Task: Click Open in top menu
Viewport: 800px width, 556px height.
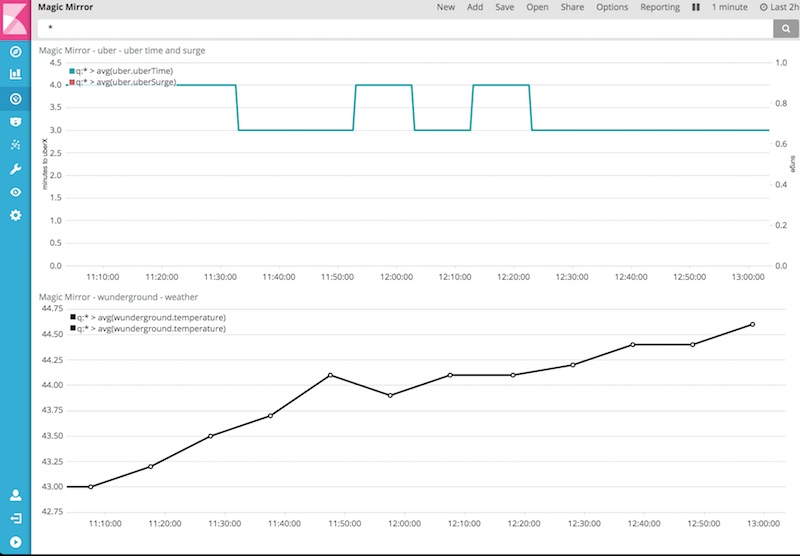Action: tap(537, 7)
